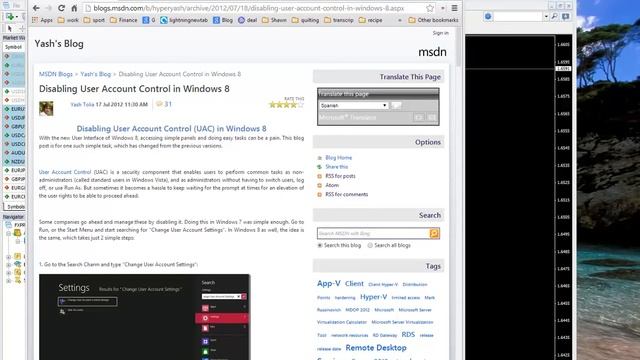Click the orange search button
This screenshot has height=360, width=640.
tap(434, 233)
